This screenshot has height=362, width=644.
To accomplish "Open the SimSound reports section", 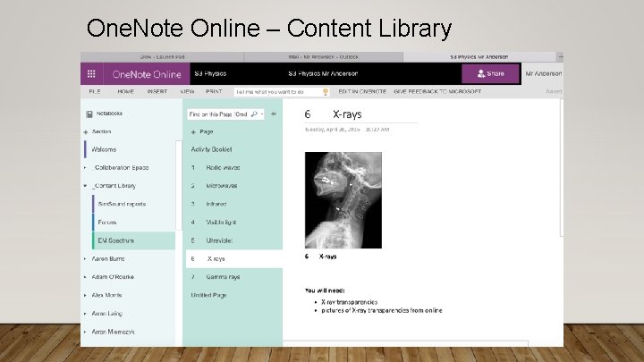I will (122, 205).
